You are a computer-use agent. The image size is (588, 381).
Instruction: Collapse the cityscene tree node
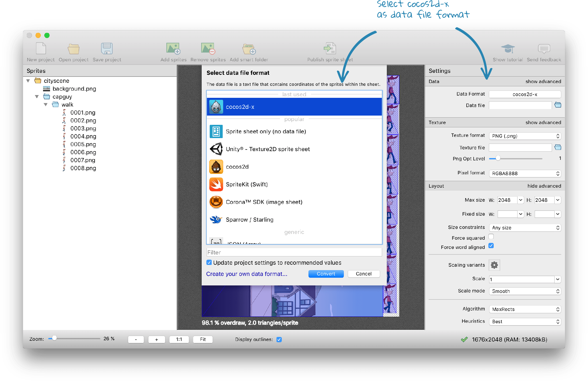[x=28, y=81]
